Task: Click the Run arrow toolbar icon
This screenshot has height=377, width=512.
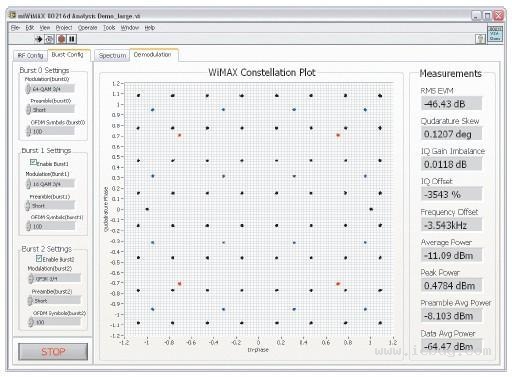Action: [x=39, y=39]
